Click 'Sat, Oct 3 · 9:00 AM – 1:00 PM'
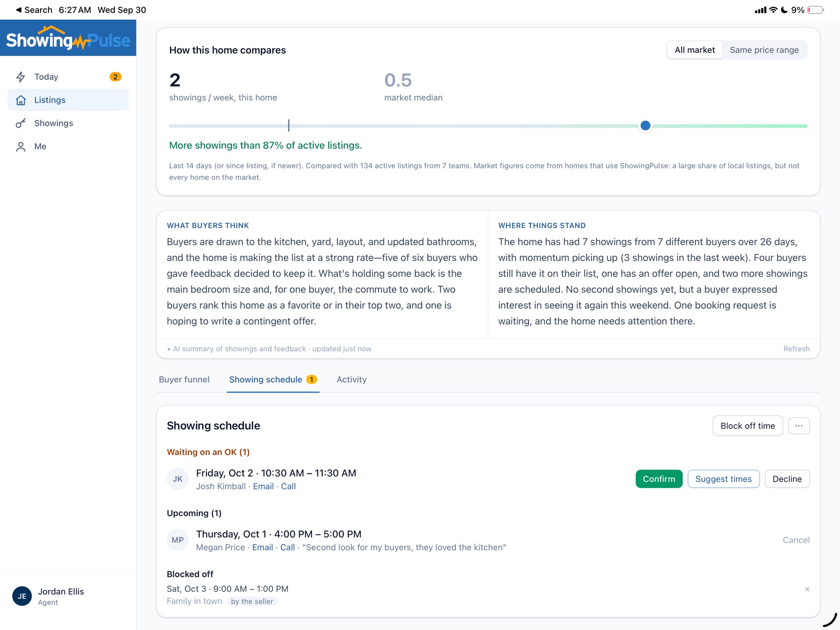 227,589
